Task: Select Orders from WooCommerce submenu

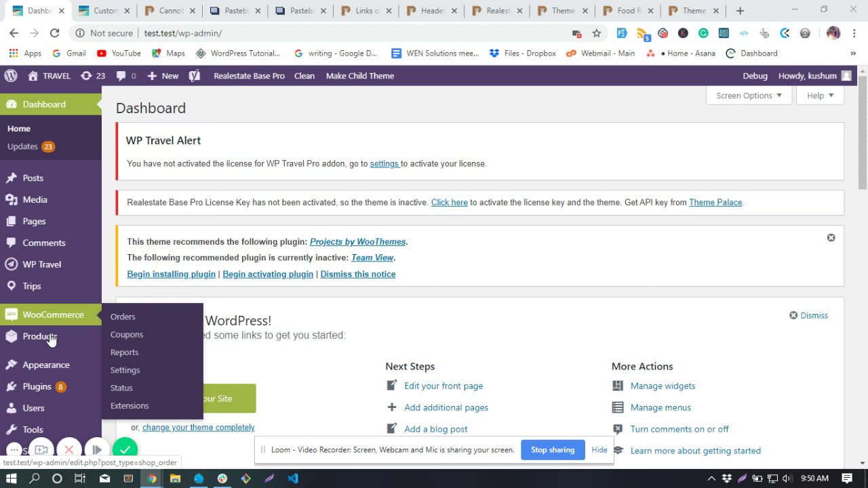Action: [x=123, y=317]
